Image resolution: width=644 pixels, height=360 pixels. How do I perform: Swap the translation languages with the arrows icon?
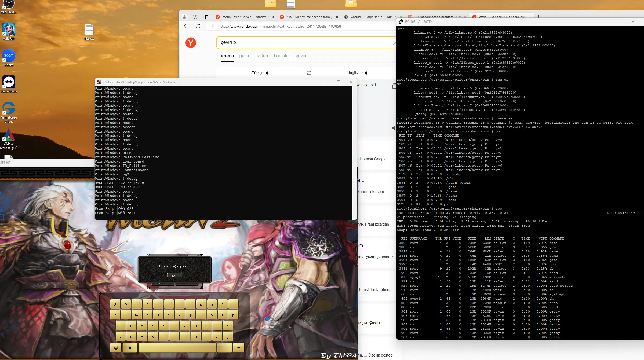[x=309, y=73]
